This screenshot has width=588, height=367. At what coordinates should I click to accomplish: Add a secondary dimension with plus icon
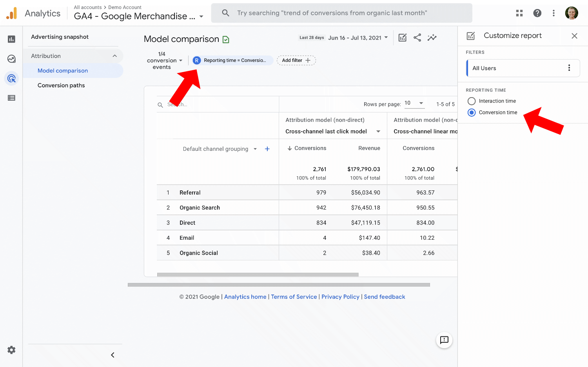coord(267,149)
